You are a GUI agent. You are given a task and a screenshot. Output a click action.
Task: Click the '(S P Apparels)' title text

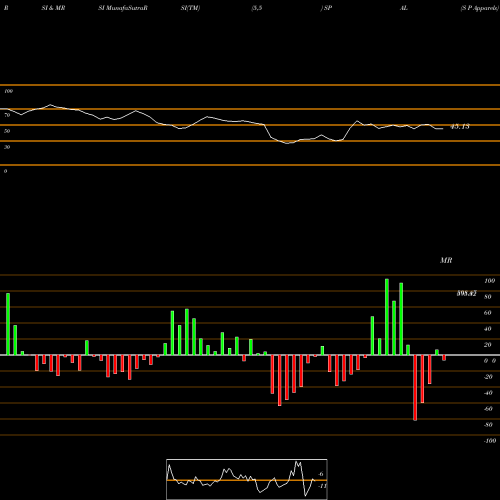click(x=480, y=8)
